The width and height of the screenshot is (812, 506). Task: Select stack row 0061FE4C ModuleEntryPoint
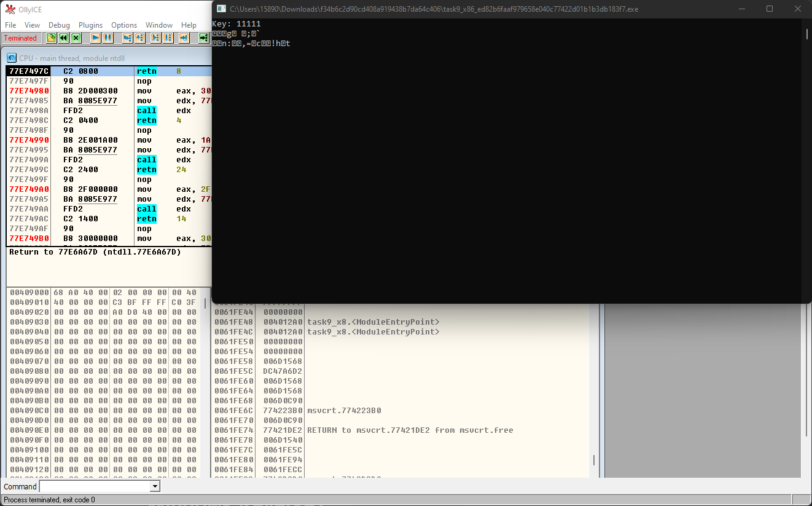coord(400,332)
